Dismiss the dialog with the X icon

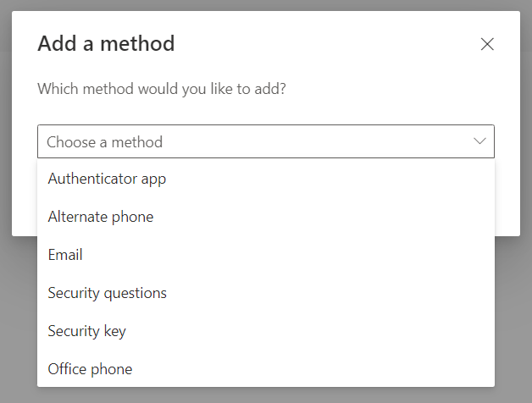click(487, 44)
